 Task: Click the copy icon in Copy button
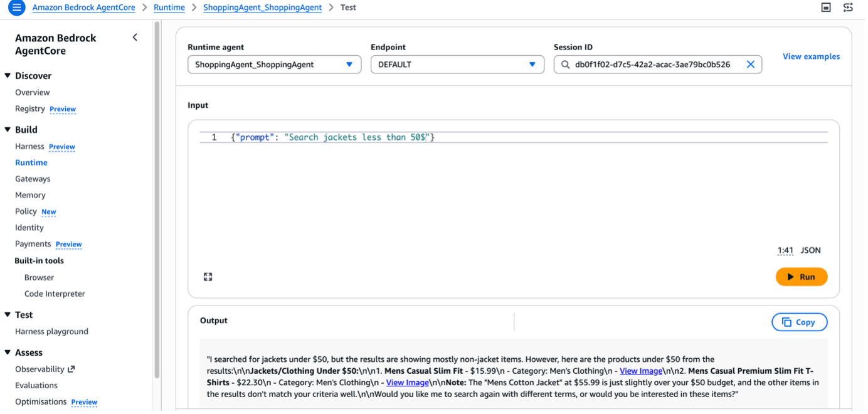786,322
